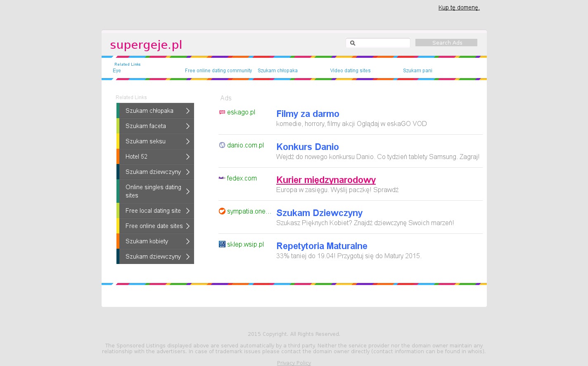Click the sympatia orange heart icon

(x=222, y=211)
